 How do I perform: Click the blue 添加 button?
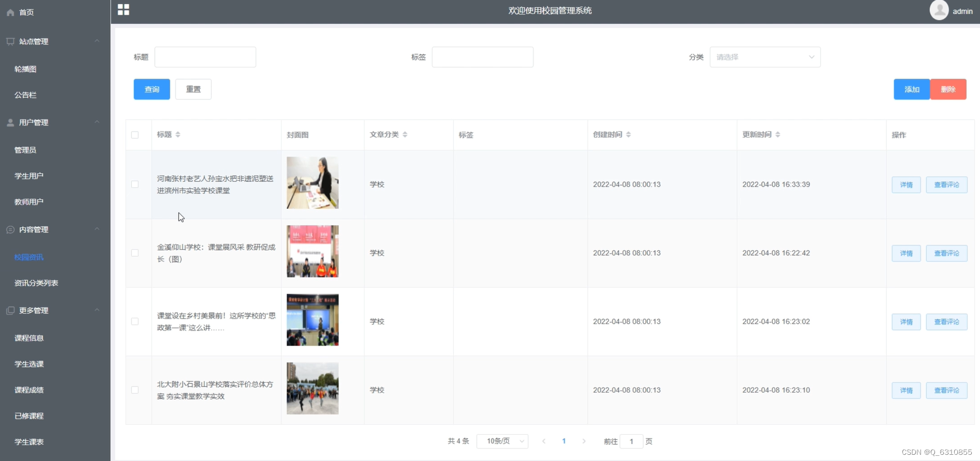tap(912, 89)
